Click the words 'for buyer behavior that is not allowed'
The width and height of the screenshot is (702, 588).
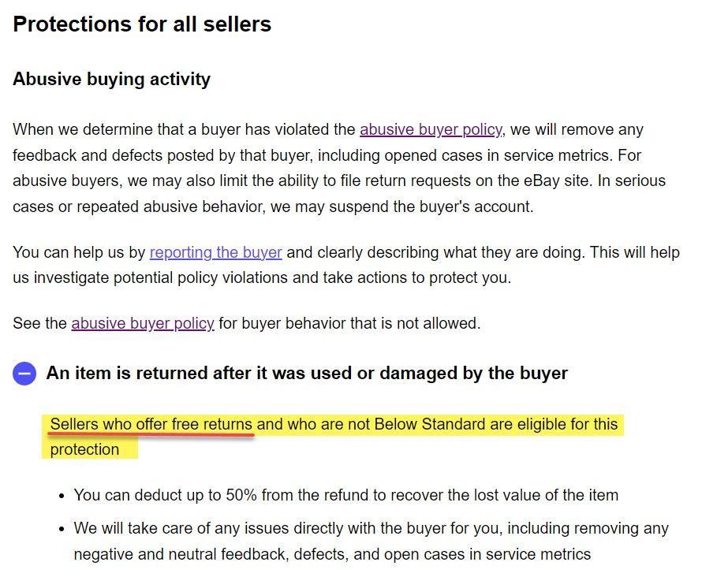(349, 323)
